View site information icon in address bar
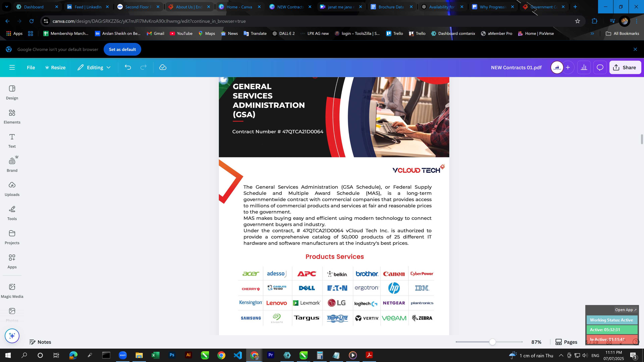Viewport: 644px width, 362px height. pyautogui.click(x=46, y=21)
